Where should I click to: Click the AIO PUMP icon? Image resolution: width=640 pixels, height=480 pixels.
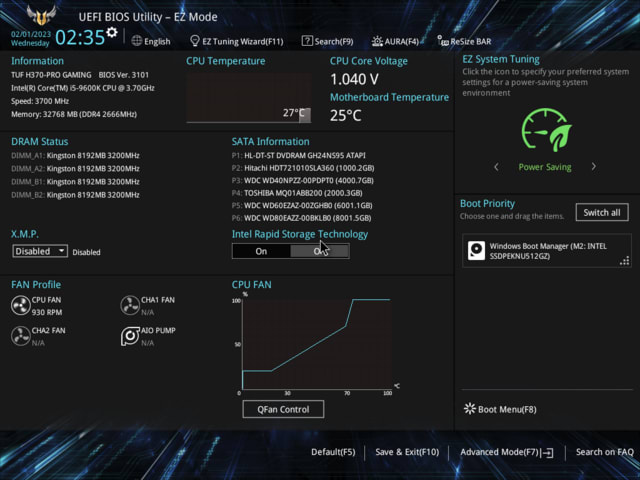(130, 336)
